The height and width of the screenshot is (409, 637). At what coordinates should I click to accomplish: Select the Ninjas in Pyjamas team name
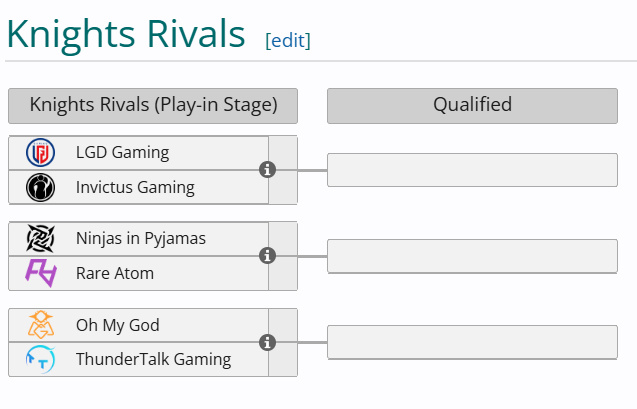coord(141,239)
